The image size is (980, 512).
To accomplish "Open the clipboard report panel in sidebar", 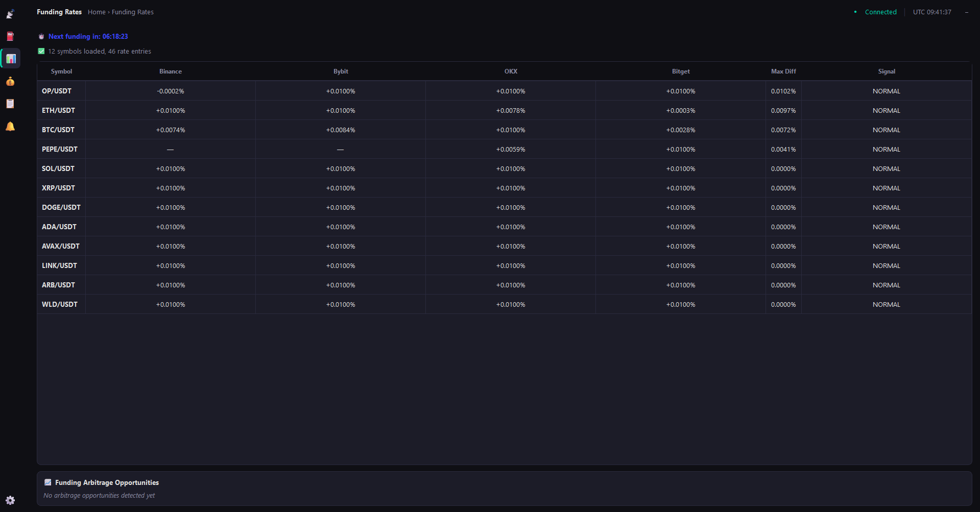I will coord(10,104).
